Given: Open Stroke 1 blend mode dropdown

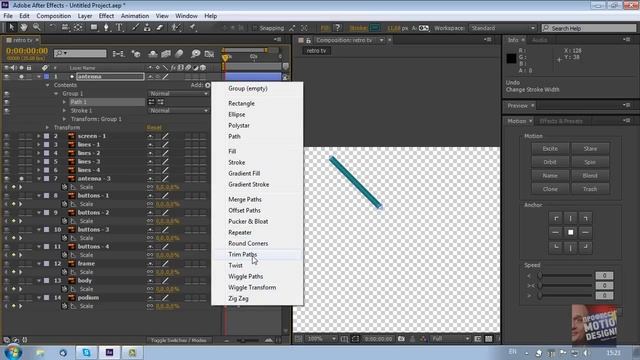Looking at the screenshot, I should [178, 111].
